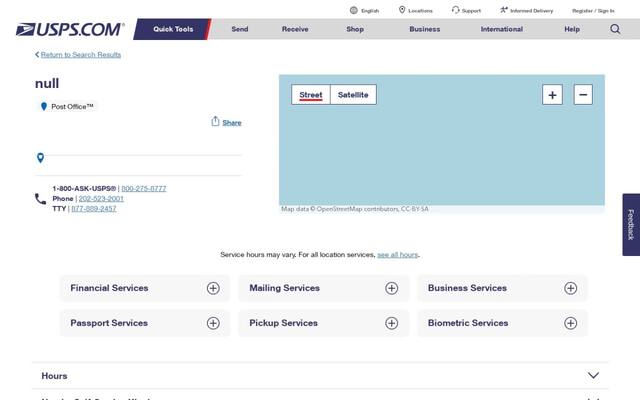The width and height of the screenshot is (640, 400).
Task: Open the search magnifier icon
Action: (x=615, y=29)
